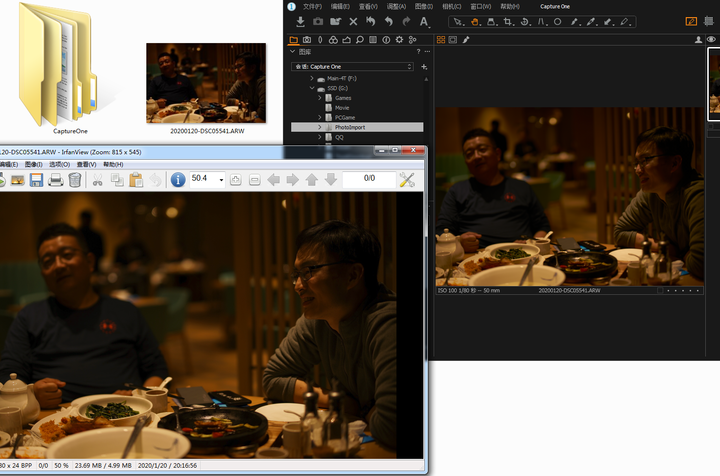Screen dimensions: 720x476
Task: Expand the PhotoImport folder
Action: click(x=320, y=128)
